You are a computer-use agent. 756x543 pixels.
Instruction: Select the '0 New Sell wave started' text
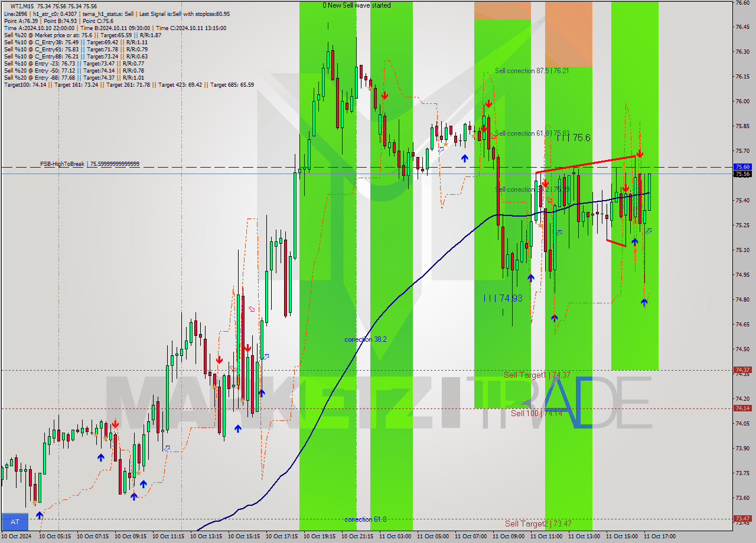pos(356,5)
